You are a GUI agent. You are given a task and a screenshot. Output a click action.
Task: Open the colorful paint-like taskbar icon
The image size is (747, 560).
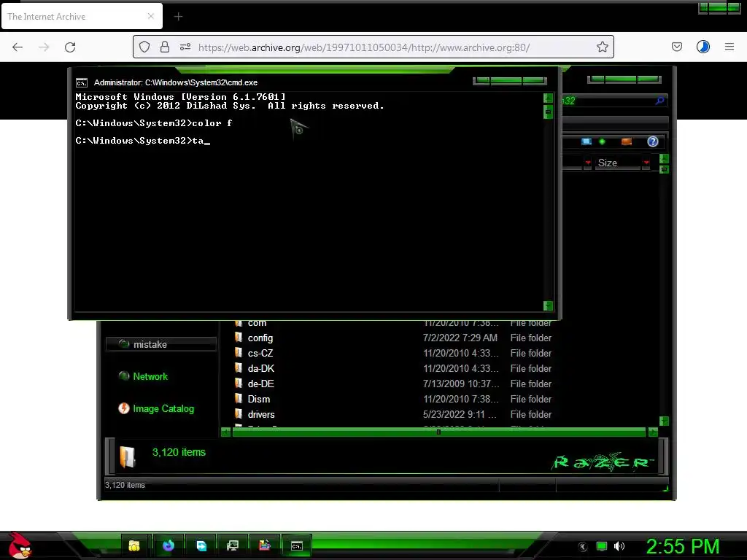264,545
